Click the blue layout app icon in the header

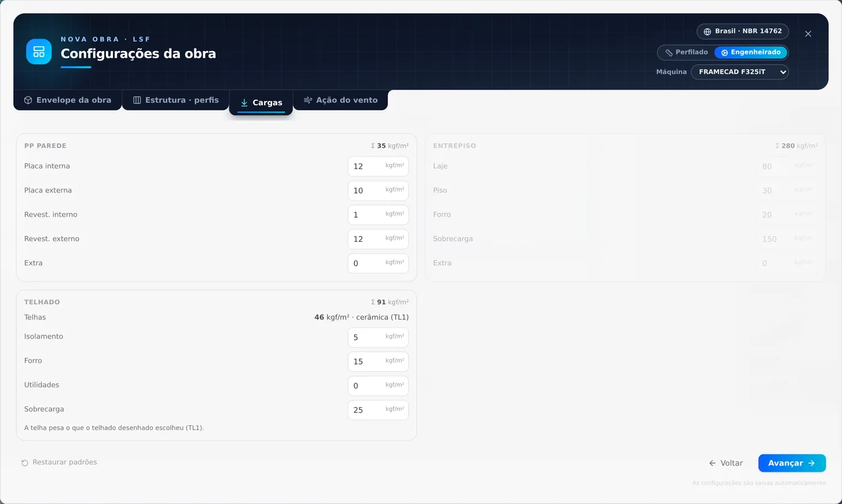point(38,52)
